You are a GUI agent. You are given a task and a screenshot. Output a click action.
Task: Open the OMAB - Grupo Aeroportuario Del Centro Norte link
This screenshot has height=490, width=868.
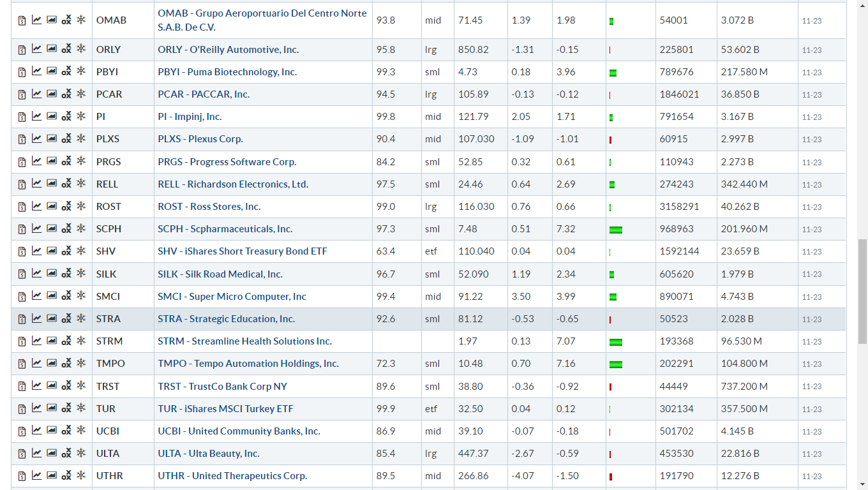(x=262, y=20)
